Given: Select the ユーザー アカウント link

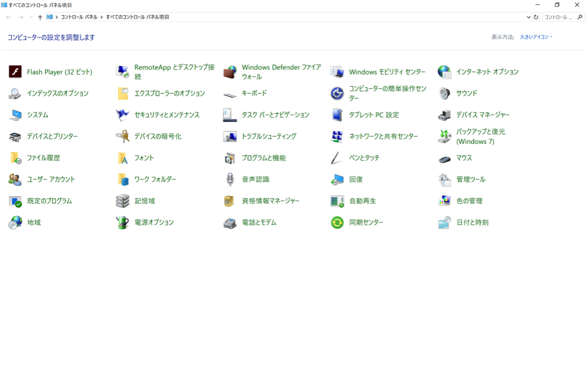Looking at the screenshot, I should click(51, 179).
